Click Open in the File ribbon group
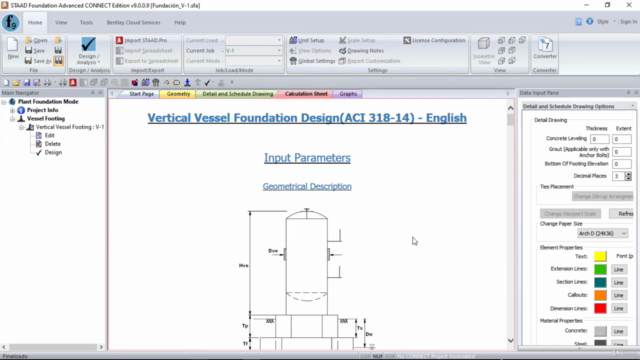The height and width of the screenshot is (360, 640). pyautogui.click(x=36, y=40)
